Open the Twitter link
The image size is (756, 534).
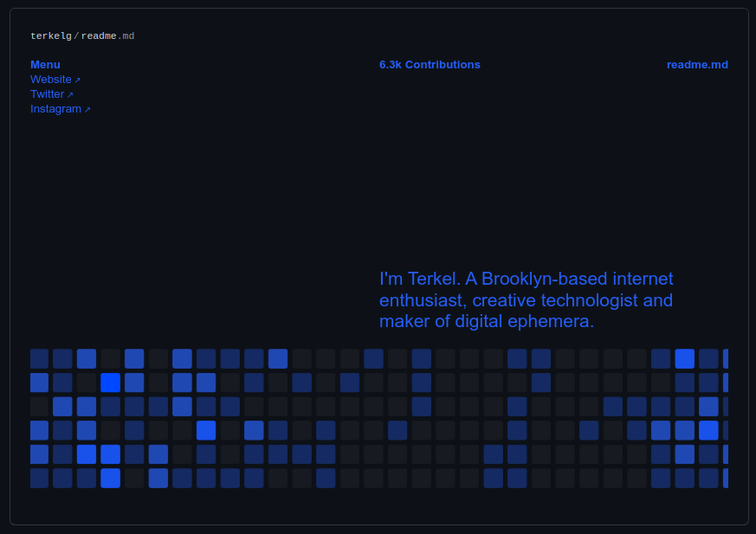[x=47, y=94]
